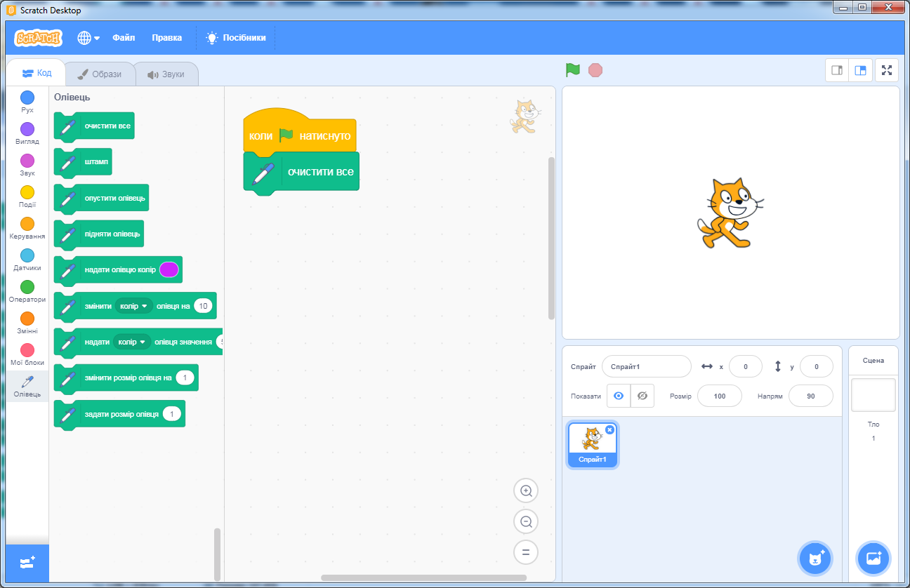Switch to large stage layout
Screen dimensions: 910x588
tap(860, 70)
